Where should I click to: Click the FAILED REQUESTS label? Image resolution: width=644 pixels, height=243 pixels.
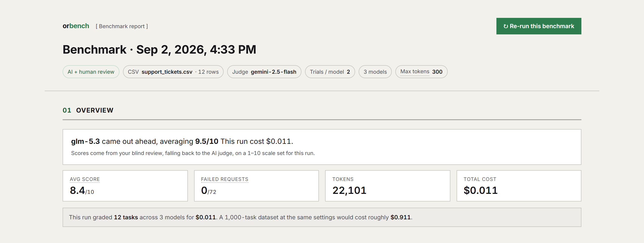(x=225, y=179)
